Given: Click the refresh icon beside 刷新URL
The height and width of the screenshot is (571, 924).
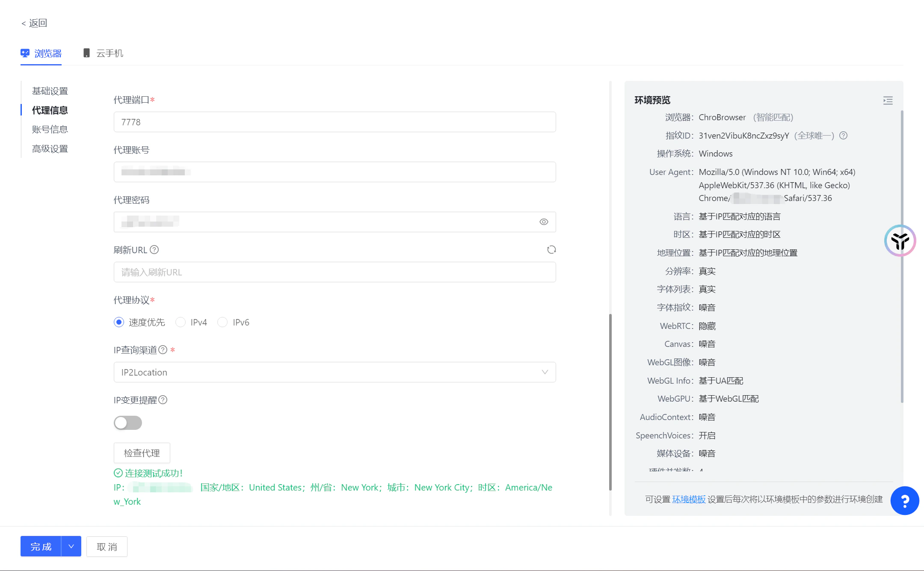Looking at the screenshot, I should click(x=551, y=250).
